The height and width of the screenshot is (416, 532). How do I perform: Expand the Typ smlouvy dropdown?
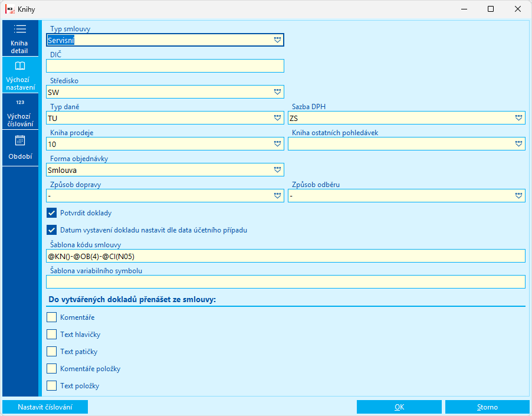point(278,40)
